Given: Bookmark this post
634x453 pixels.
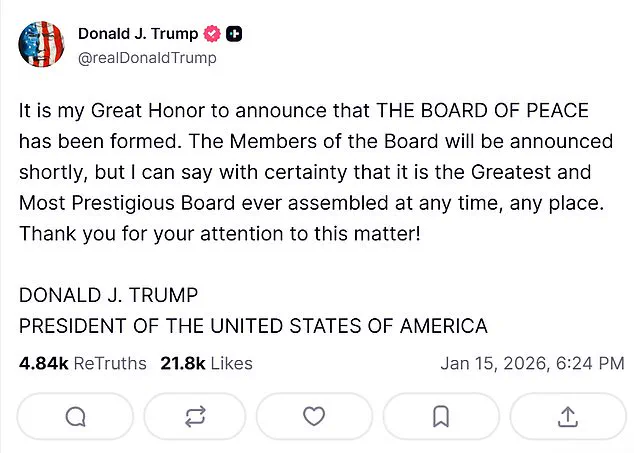Looking at the screenshot, I should 441,417.
